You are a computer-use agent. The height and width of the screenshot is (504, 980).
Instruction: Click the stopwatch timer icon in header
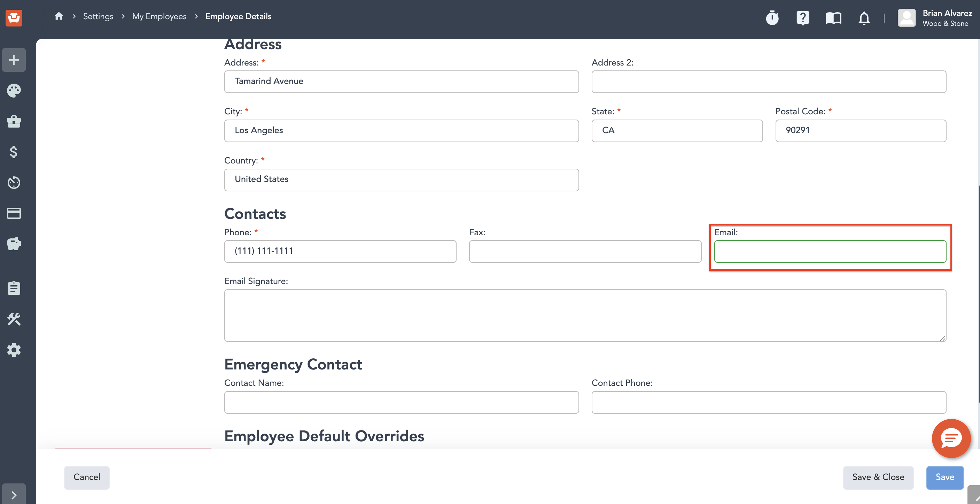click(772, 18)
